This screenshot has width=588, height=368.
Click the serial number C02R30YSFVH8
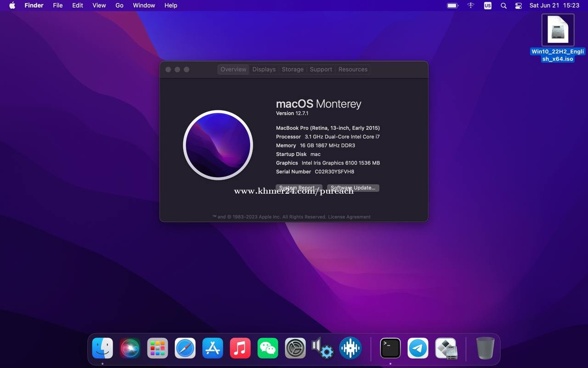pos(334,172)
